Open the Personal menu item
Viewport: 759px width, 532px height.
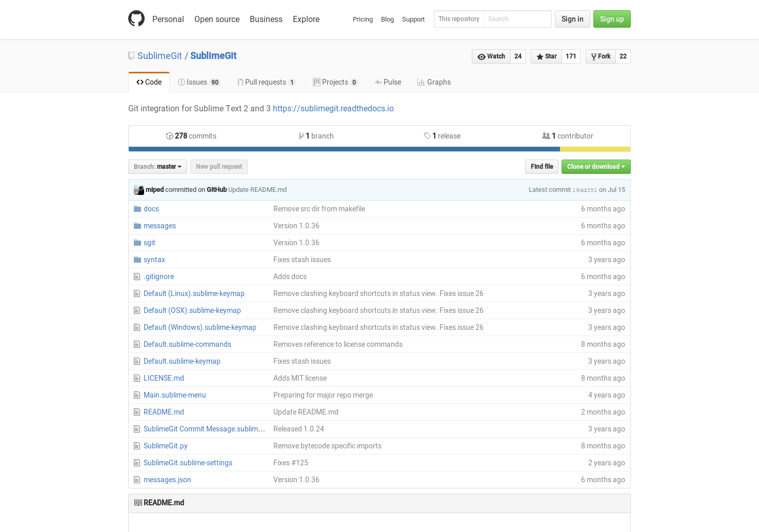coord(168,19)
